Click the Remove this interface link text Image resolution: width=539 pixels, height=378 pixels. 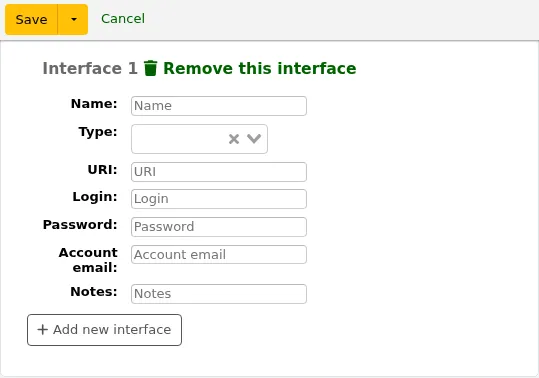pos(260,68)
